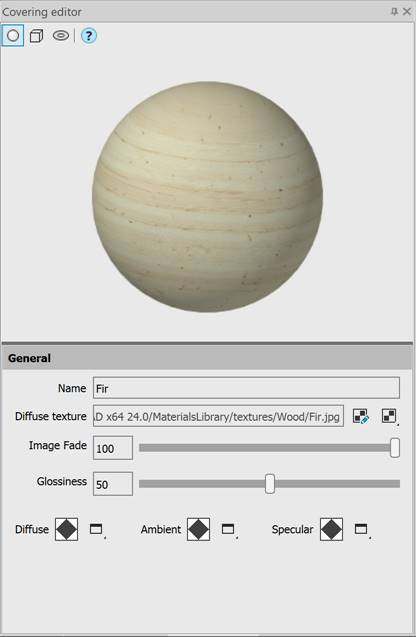Open the Specular color options dropdown
Screen dimensions: 416x637
tap(362, 529)
